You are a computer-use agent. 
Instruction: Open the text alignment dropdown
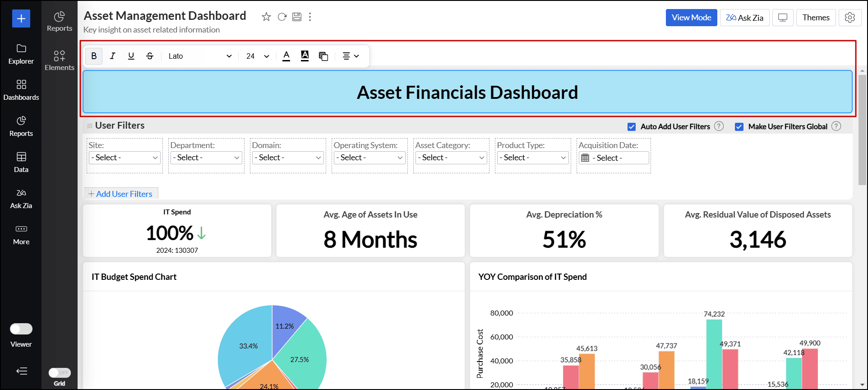click(x=351, y=56)
